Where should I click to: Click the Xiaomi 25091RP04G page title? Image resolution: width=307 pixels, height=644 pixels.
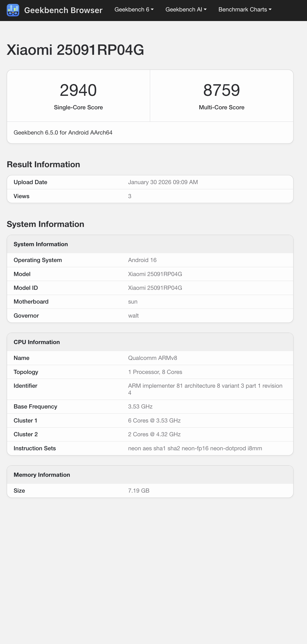pyautogui.click(x=75, y=50)
